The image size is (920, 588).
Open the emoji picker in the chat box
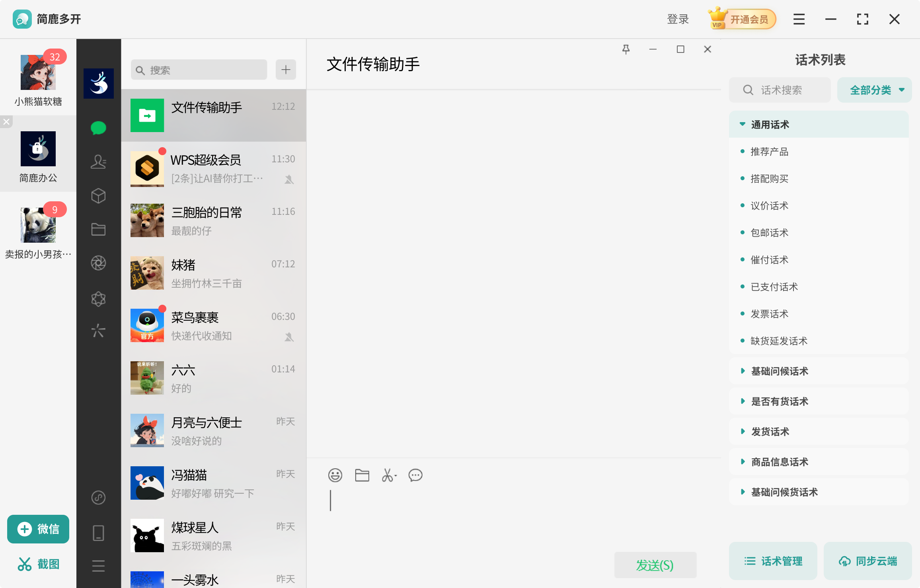pos(335,475)
